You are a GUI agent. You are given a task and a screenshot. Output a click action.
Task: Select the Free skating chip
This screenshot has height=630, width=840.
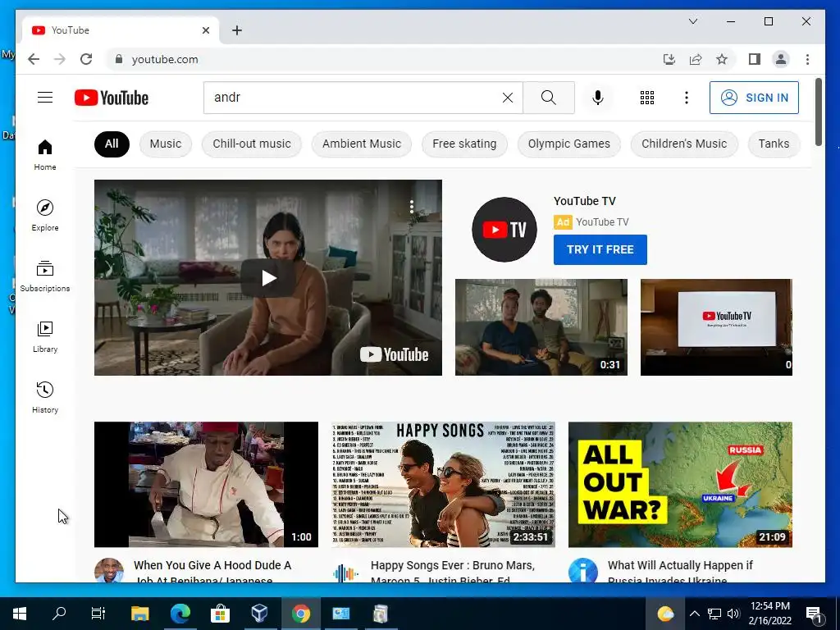click(464, 144)
